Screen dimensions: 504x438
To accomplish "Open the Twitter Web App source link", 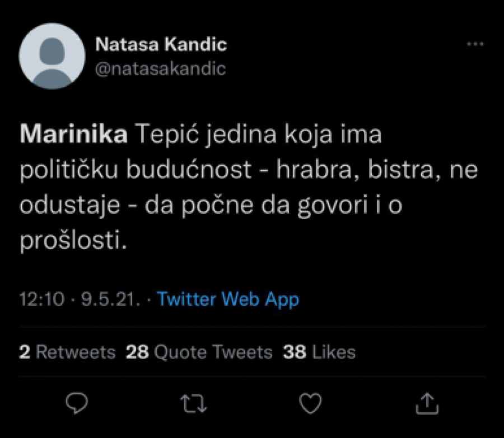I will point(228,300).
